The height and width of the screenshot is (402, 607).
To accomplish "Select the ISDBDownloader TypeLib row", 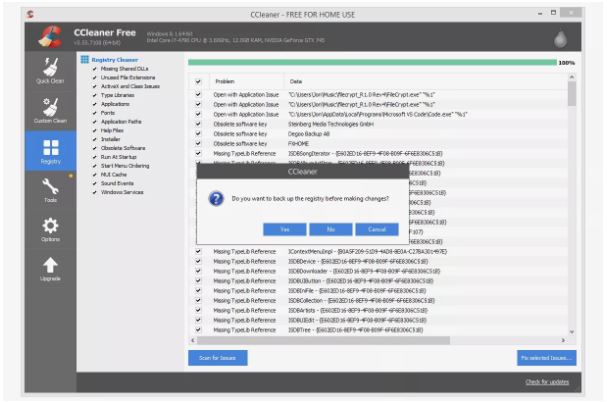I will click(x=379, y=271).
